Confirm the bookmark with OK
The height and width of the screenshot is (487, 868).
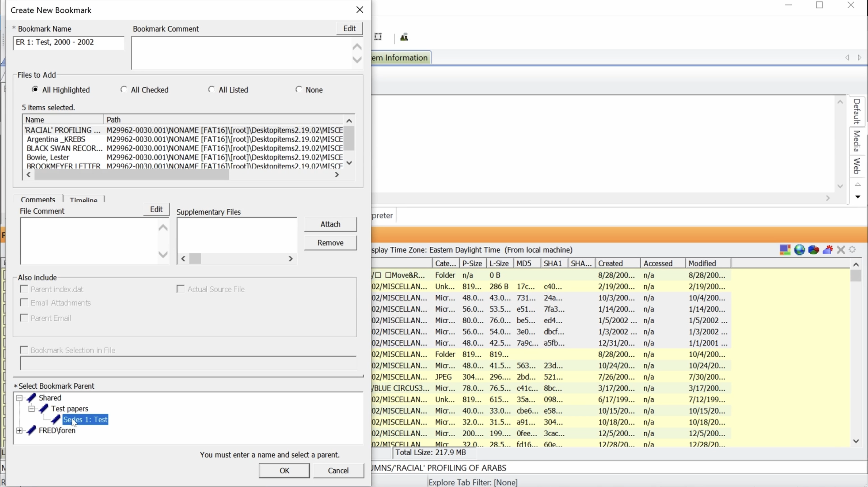click(284, 470)
